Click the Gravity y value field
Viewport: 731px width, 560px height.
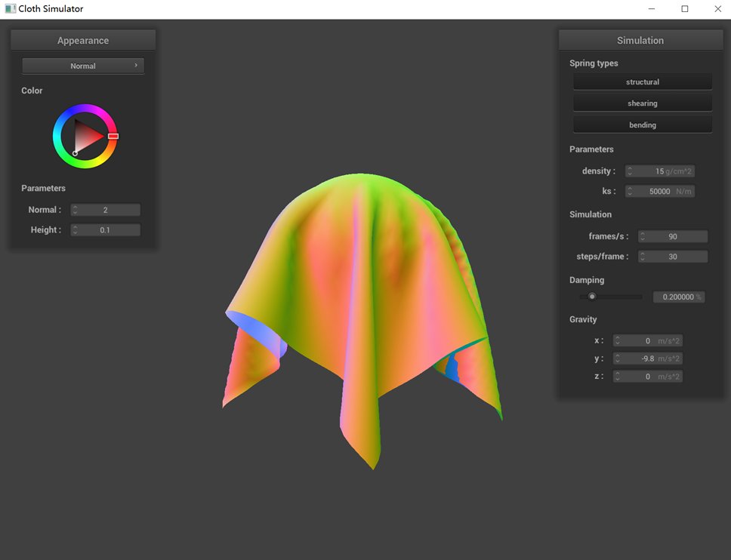[x=647, y=358]
